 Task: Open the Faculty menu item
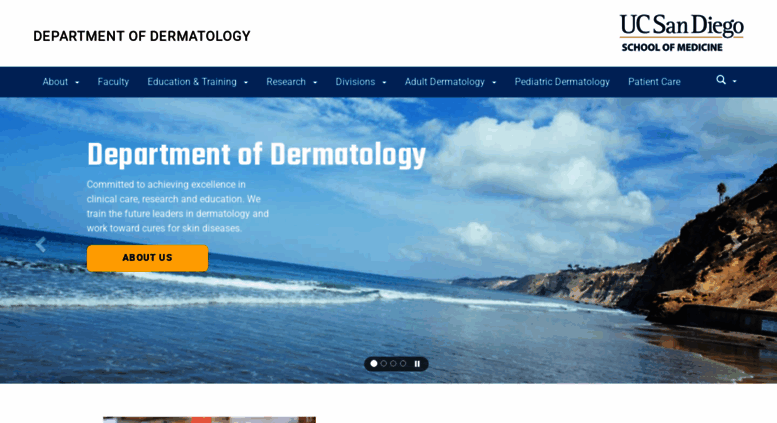113,82
